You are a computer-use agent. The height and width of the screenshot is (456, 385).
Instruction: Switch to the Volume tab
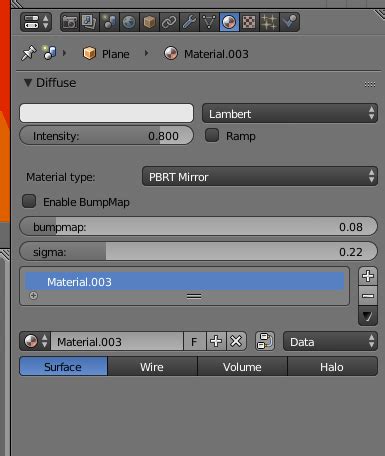coord(242,366)
